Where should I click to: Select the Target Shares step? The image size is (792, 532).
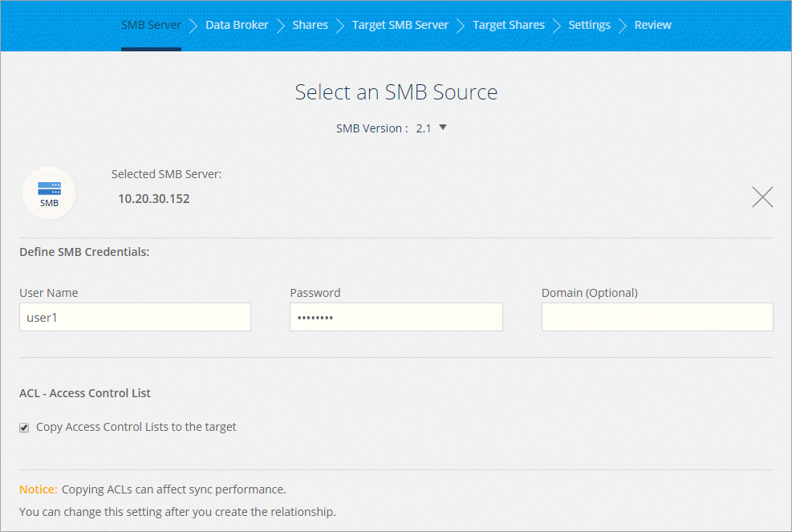tap(508, 25)
